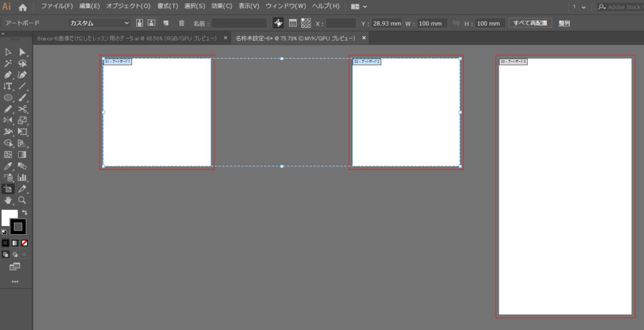Set portrait artboard orientation
This screenshot has width=644, height=330.
[139, 23]
